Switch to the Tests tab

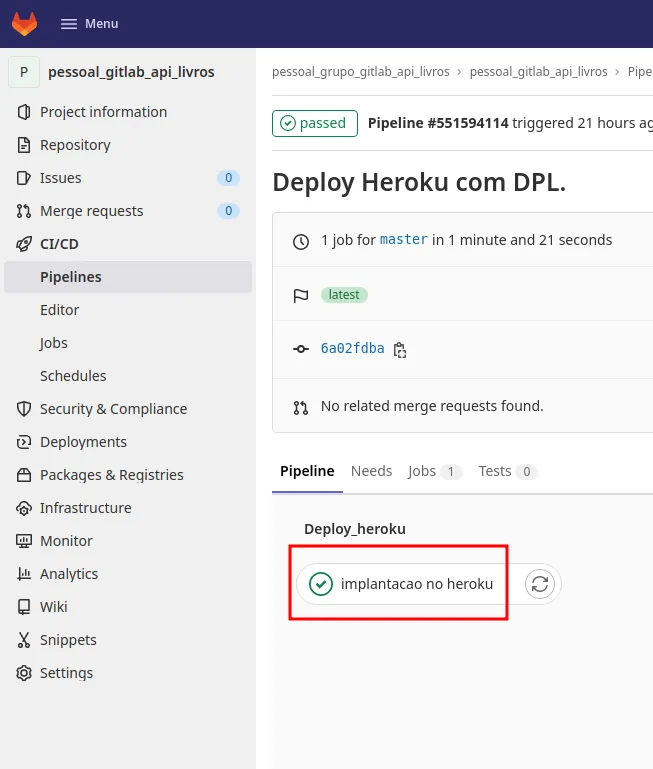coord(508,471)
